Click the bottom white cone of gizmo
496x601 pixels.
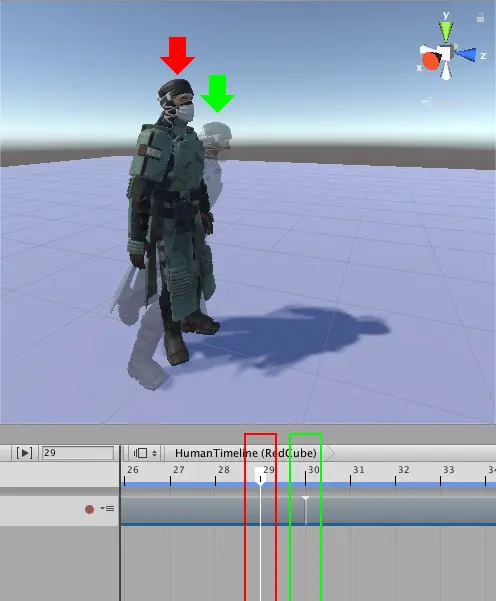(446, 71)
